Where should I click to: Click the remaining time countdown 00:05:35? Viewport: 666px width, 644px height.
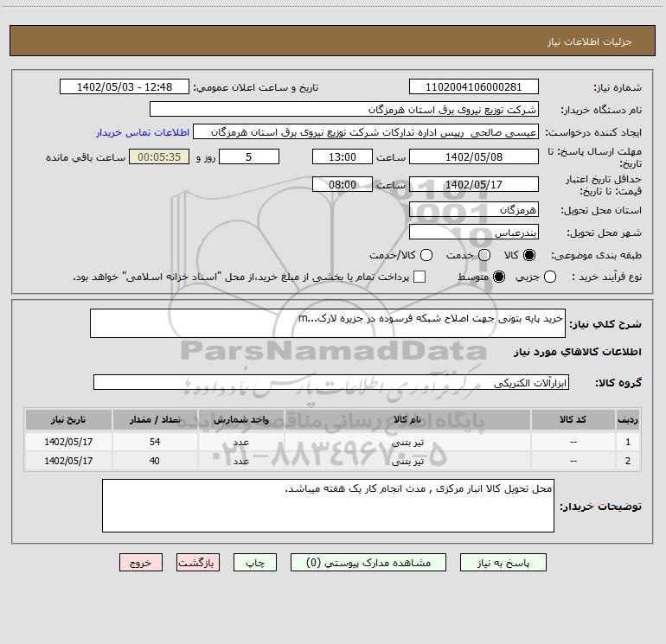(159, 156)
